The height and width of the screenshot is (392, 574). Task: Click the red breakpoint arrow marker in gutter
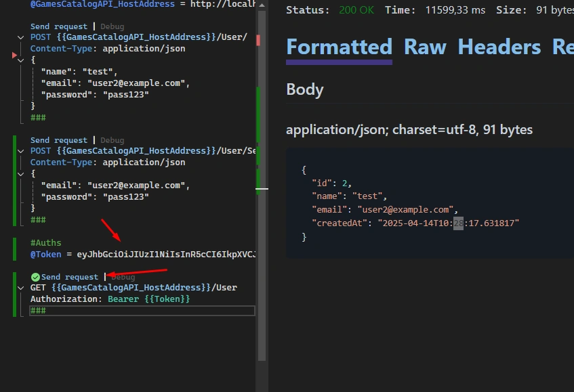(x=14, y=56)
